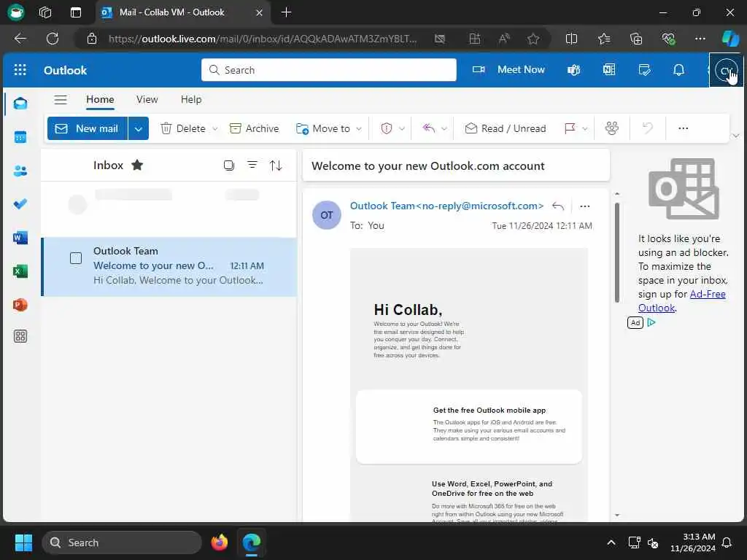Open the Teams chat icon in header
Screen dimensions: 747x560
(x=573, y=70)
